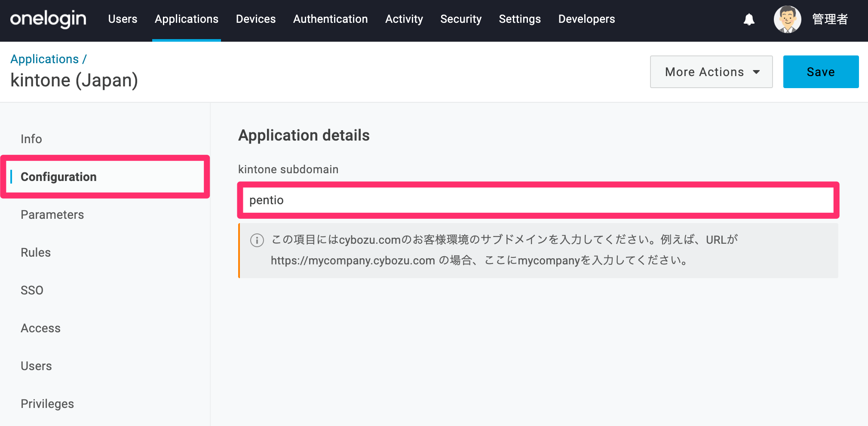Click the Application details heading

(x=304, y=135)
